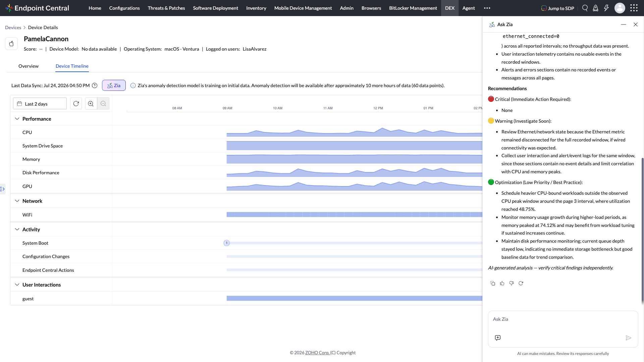Select the GPU row label
This screenshot has height=362, width=644.
(x=27, y=186)
